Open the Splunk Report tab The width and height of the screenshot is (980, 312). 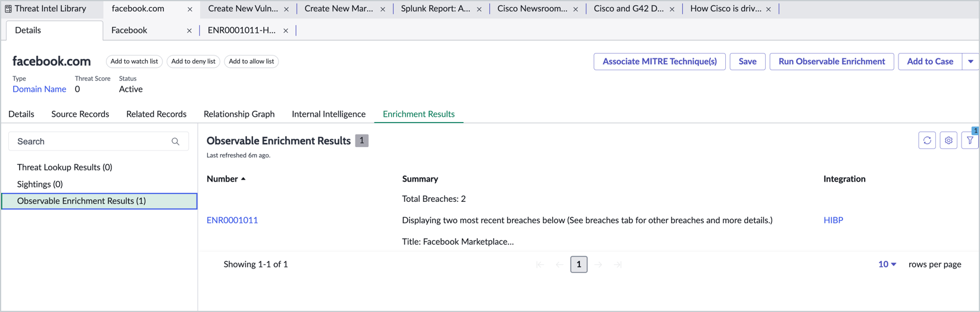[435, 9]
